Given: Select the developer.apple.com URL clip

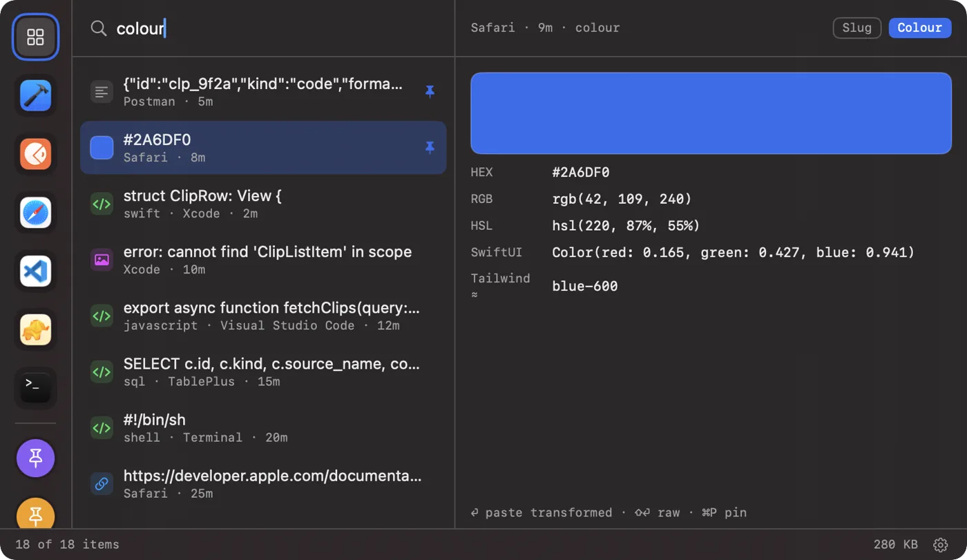Looking at the screenshot, I should [263, 483].
